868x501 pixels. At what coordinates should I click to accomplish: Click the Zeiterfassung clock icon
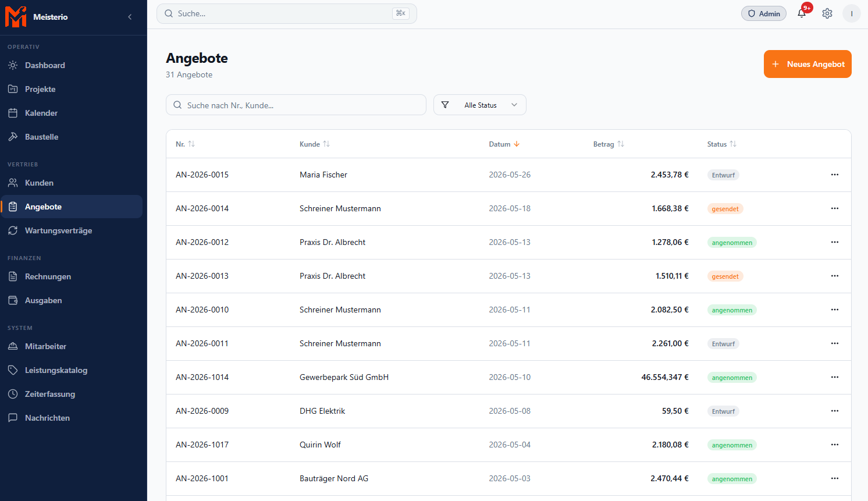click(13, 394)
